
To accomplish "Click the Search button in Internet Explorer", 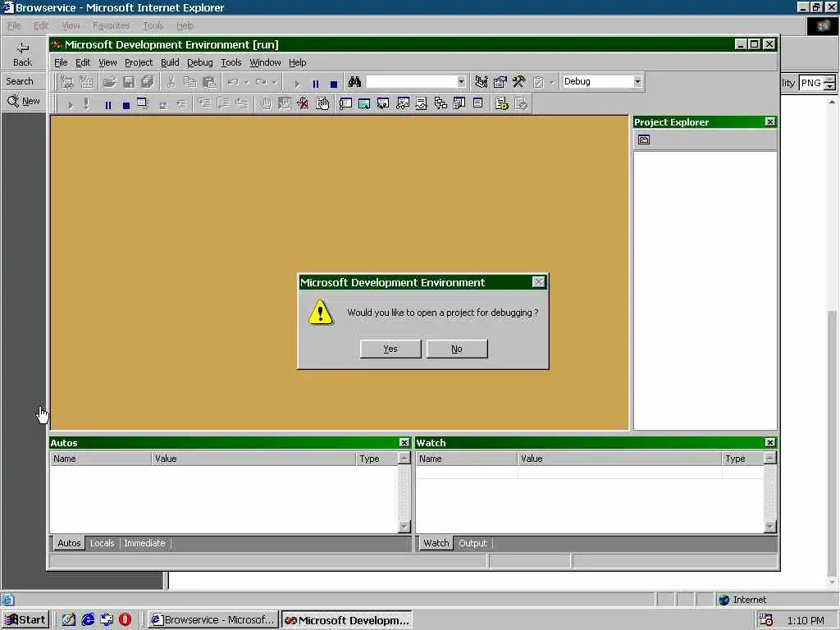I will click(20, 81).
